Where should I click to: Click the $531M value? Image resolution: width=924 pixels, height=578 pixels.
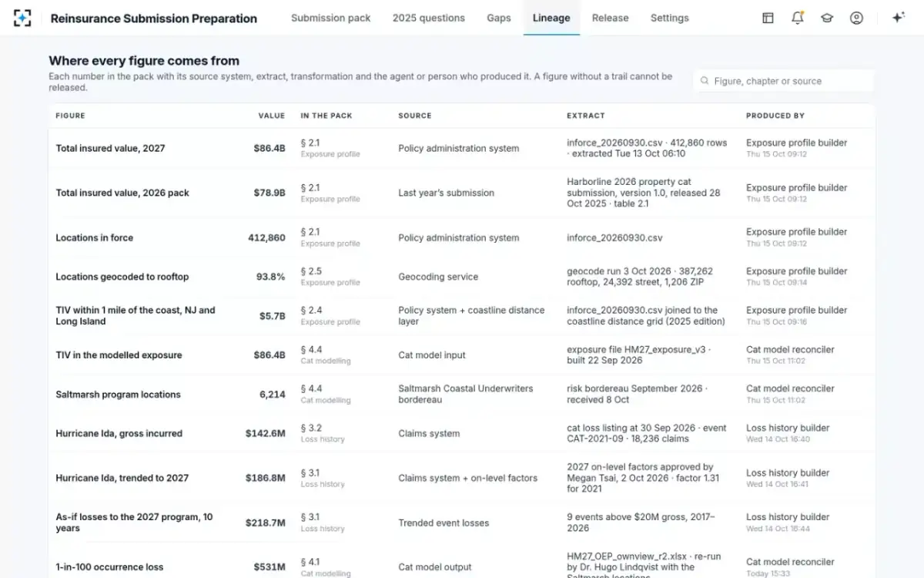[269, 567]
